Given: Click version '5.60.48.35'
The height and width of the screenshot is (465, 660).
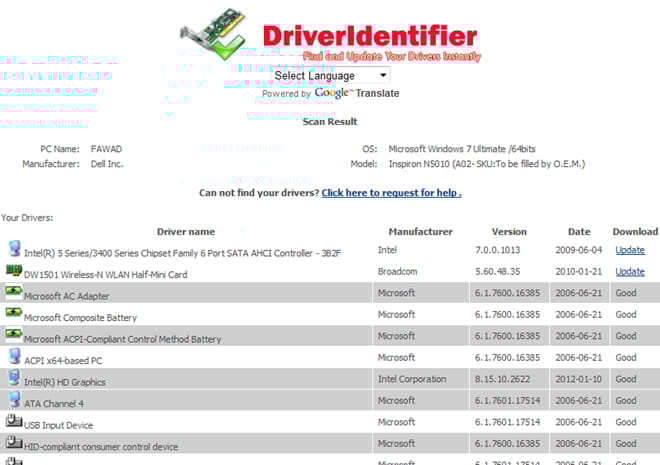Looking at the screenshot, I should point(498,271).
